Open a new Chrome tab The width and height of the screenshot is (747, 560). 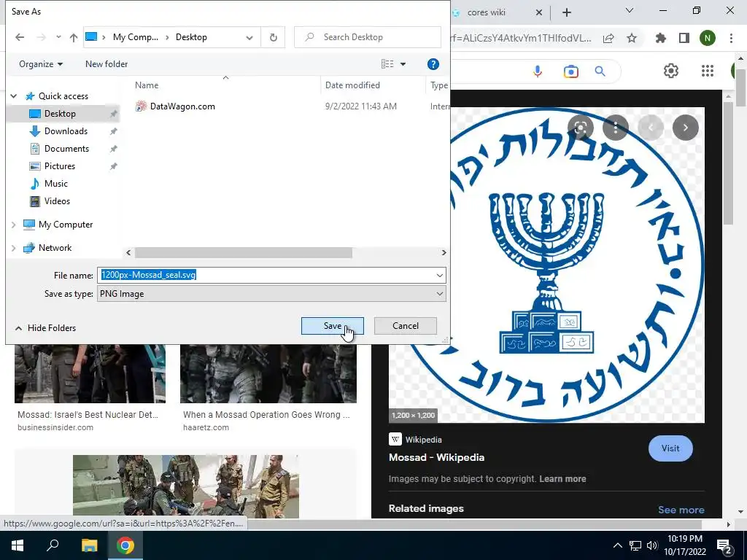coord(566,12)
